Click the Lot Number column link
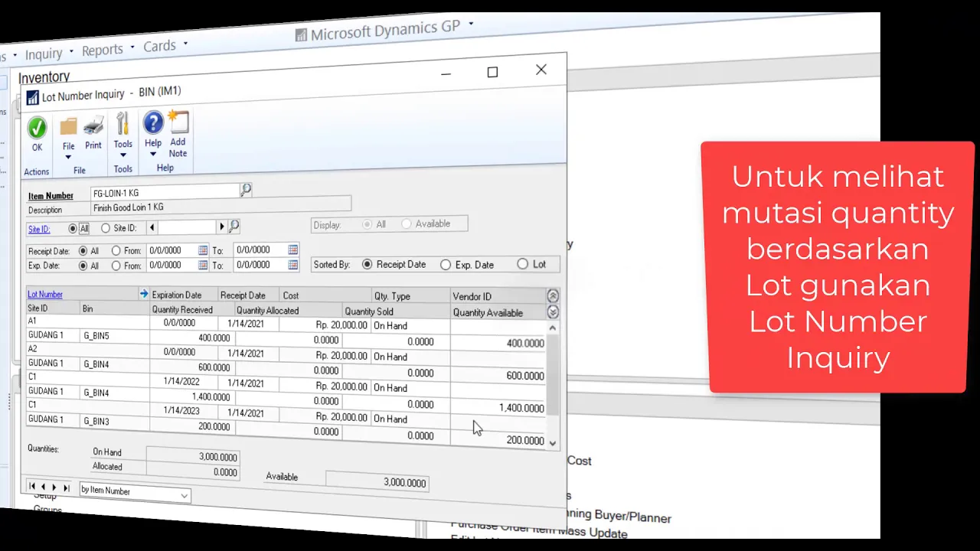 45,294
